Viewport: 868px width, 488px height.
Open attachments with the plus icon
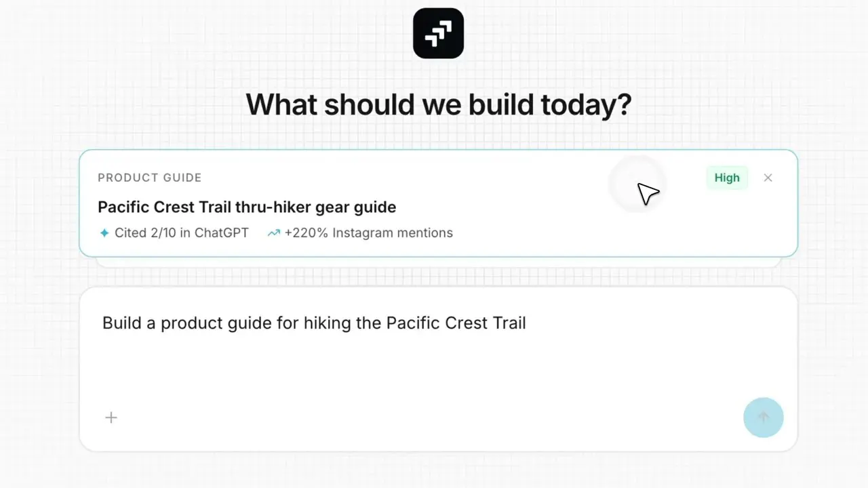(x=111, y=418)
